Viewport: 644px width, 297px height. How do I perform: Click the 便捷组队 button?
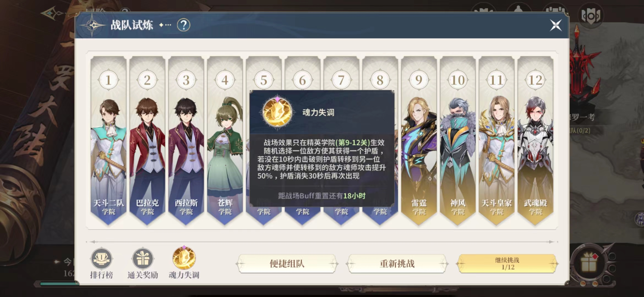pos(287,263)
